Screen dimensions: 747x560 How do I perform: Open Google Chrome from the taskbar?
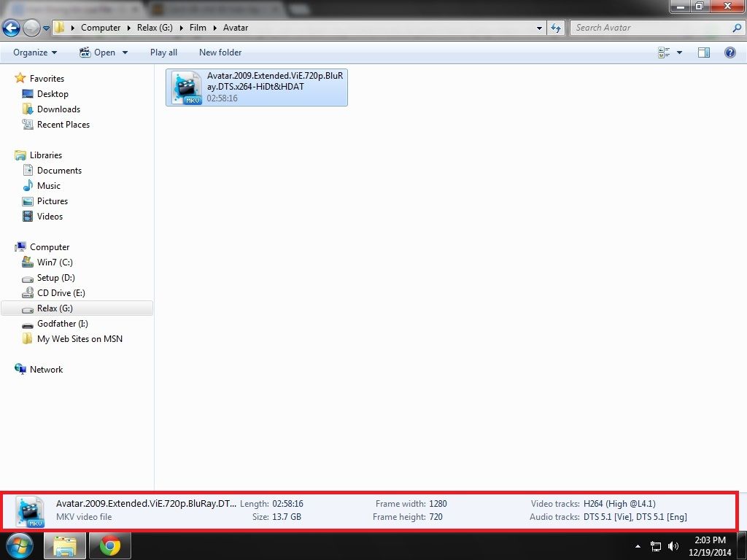tap(110, 546)
